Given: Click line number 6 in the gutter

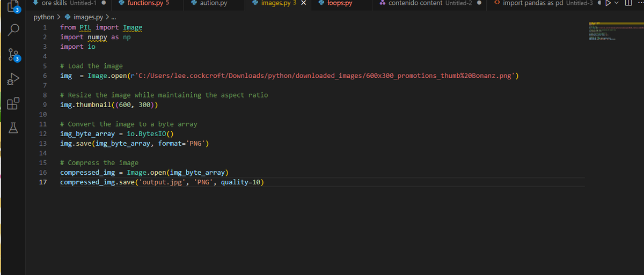Looking at the screenshot, I should [x=45, y=76].
